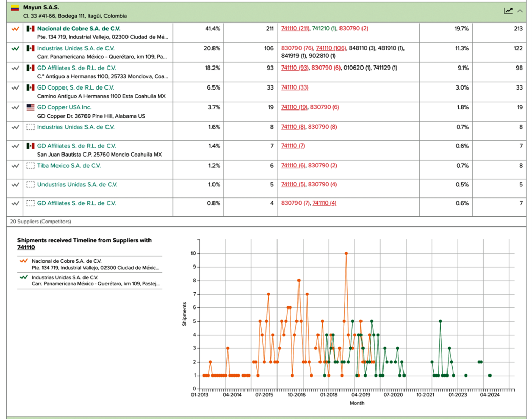Click Mexico flag next to Industrias Unidas 20.8%
This screenshot has width=532, height=419.
click(31, 48)
